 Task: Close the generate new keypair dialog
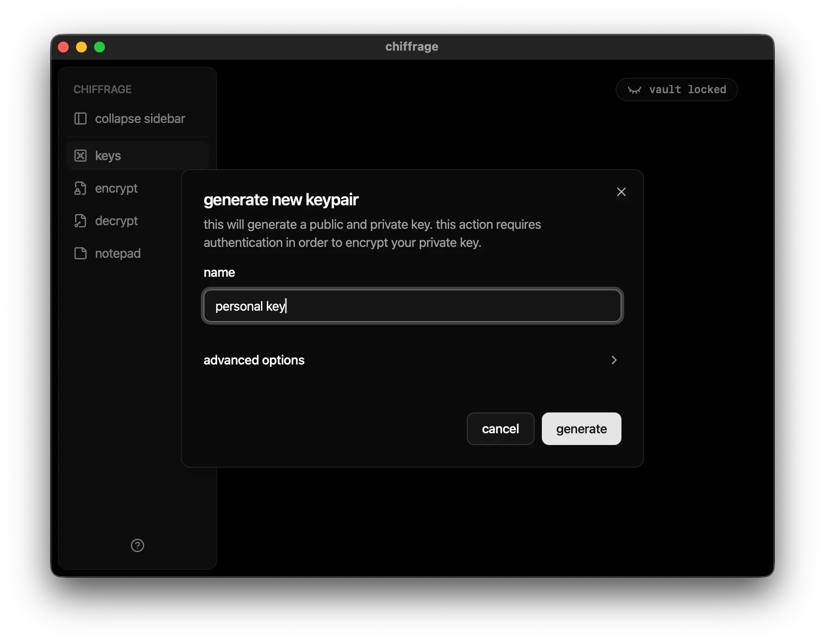click(621, 192)
